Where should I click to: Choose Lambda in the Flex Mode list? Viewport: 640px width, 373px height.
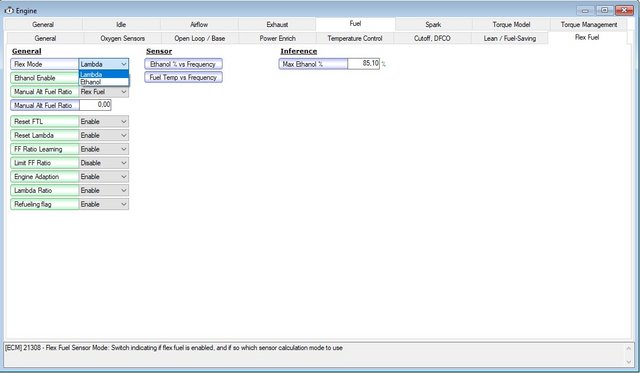104,74
